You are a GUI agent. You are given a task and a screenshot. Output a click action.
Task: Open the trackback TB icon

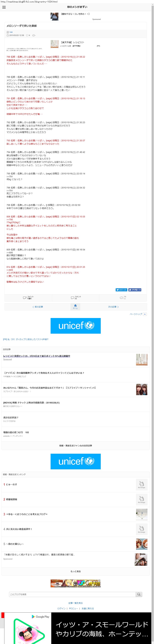click(x=123, y=298)
